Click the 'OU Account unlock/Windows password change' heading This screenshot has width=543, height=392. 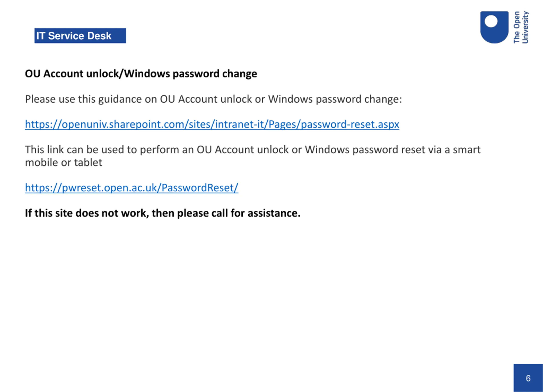[x=141, y=74]
